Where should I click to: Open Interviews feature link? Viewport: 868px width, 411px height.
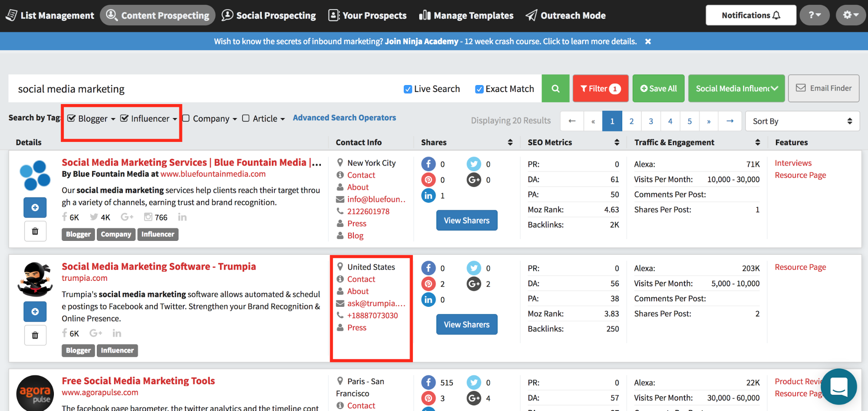793,163
